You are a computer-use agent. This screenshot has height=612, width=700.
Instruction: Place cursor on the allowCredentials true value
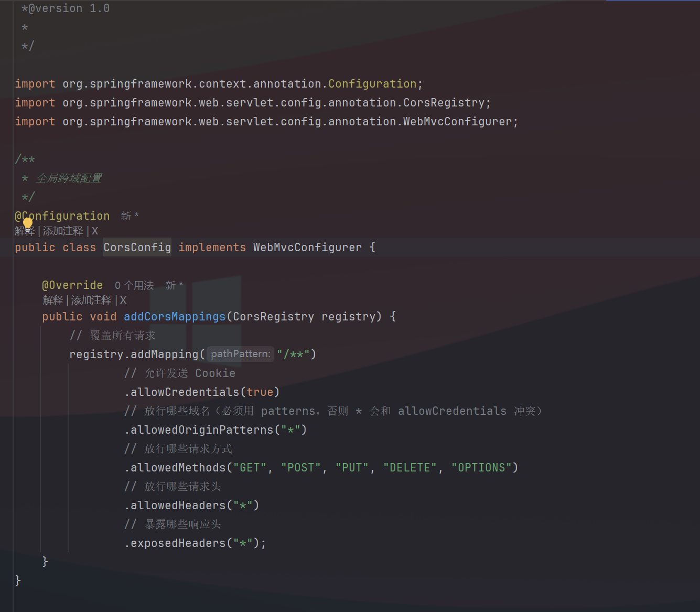[260, 392]
